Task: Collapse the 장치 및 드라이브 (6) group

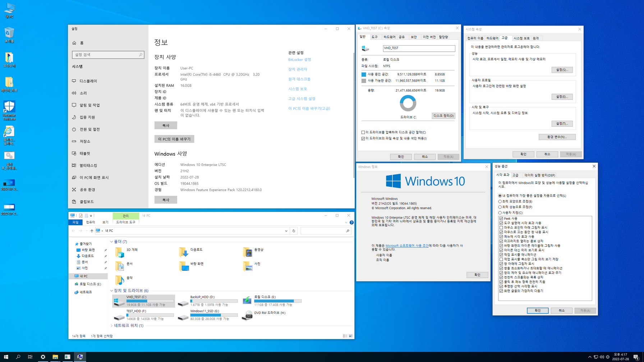Action: point(111,291)
